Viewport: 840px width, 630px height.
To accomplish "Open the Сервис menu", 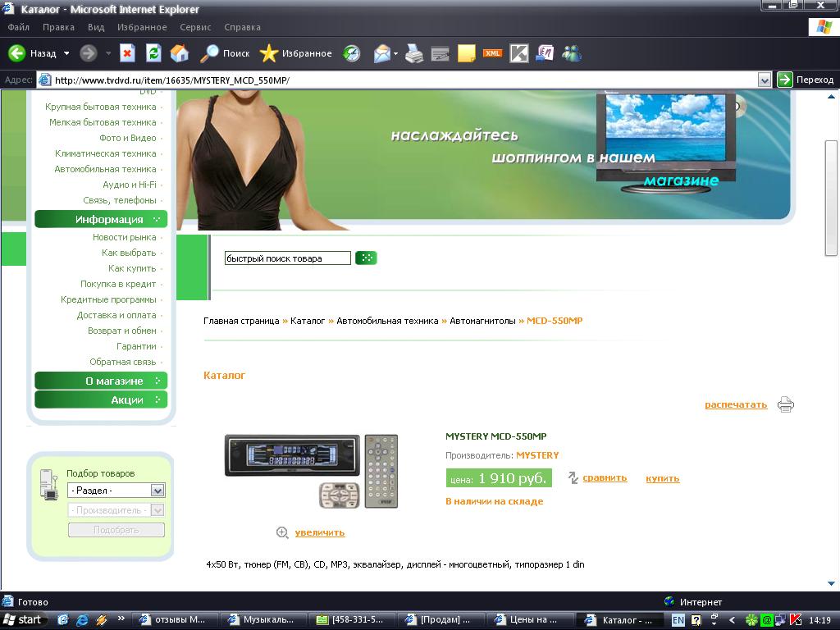I will tap(195, 27).
